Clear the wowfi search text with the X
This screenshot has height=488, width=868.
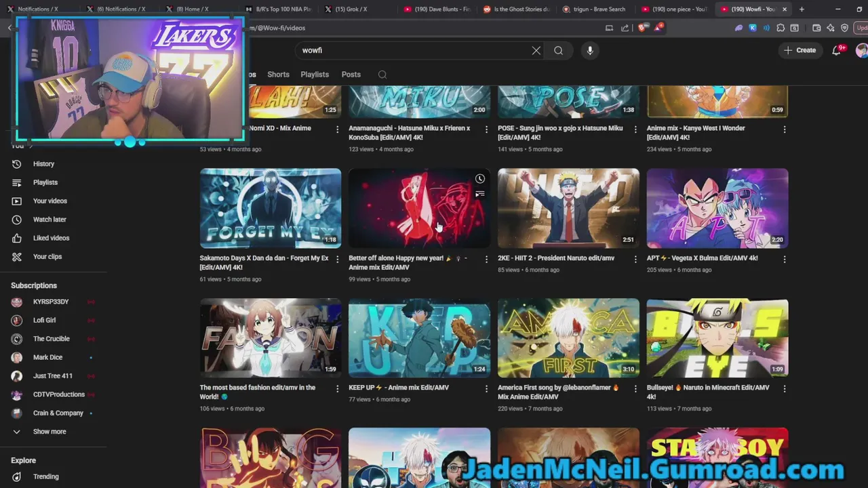[x=536, y=50]
